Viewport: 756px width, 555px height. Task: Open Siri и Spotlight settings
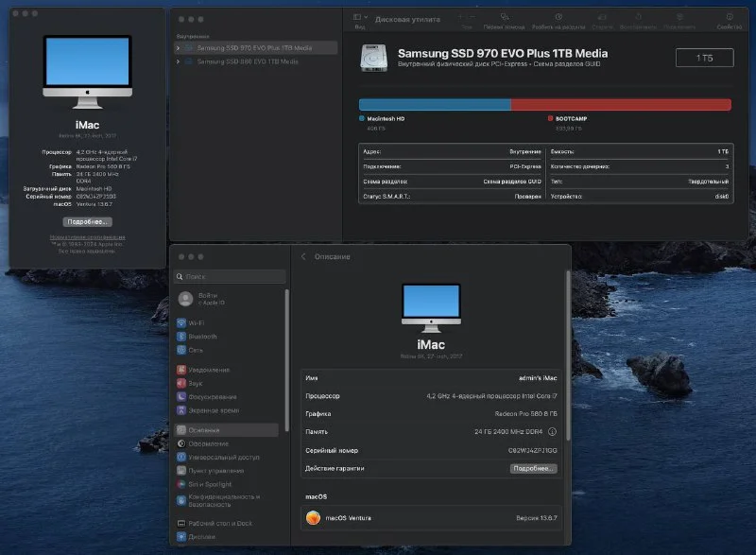click(x=209, y=483)
